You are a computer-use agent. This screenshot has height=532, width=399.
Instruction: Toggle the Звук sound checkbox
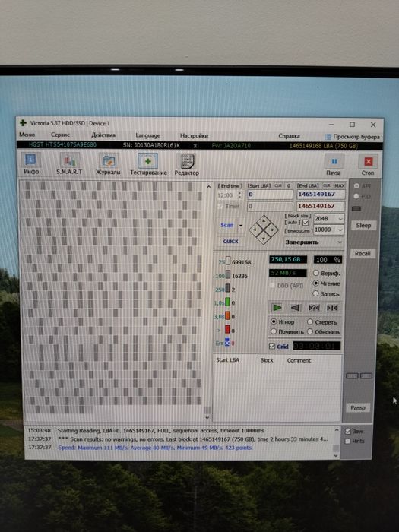[348, 432]
